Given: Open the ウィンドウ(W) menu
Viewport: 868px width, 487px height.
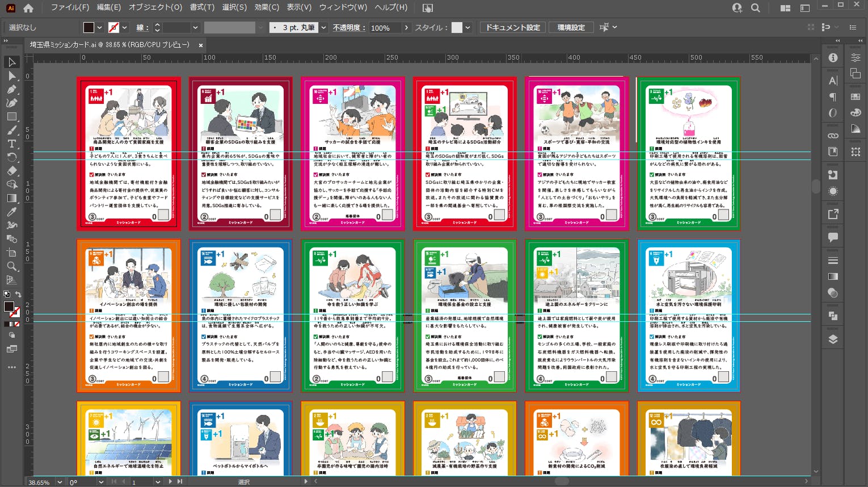Looking at the screenshot, I should (x=343, y=7).
